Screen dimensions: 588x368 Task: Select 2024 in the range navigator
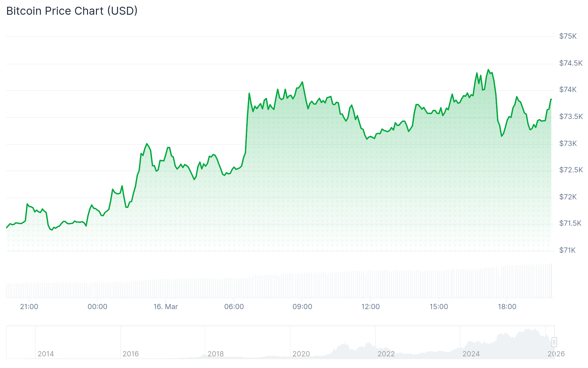[471, 354]
